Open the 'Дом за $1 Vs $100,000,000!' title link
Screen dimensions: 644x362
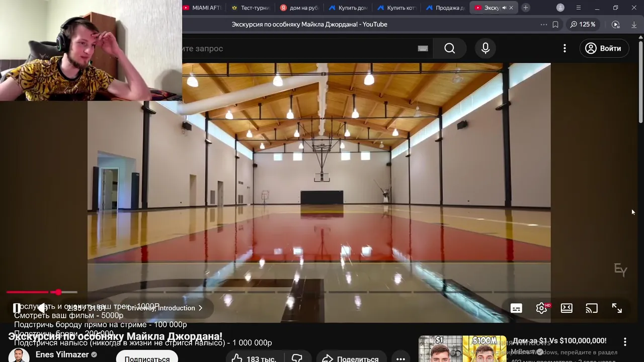click(559, 341)
